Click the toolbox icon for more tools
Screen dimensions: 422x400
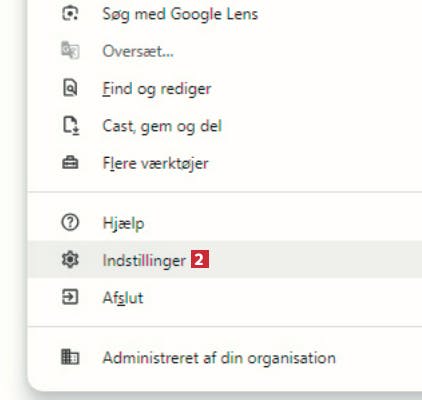pyautogui.click(x=70, y=163)
